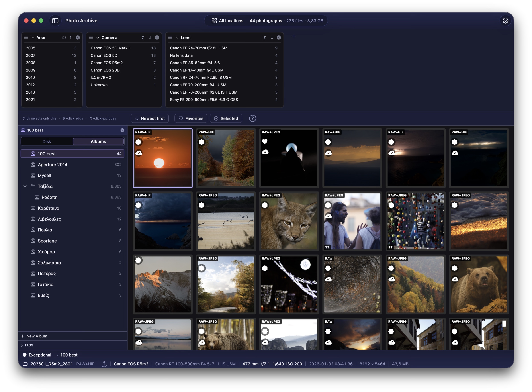Toggle the sidebar panel icon

coord(55,21)
